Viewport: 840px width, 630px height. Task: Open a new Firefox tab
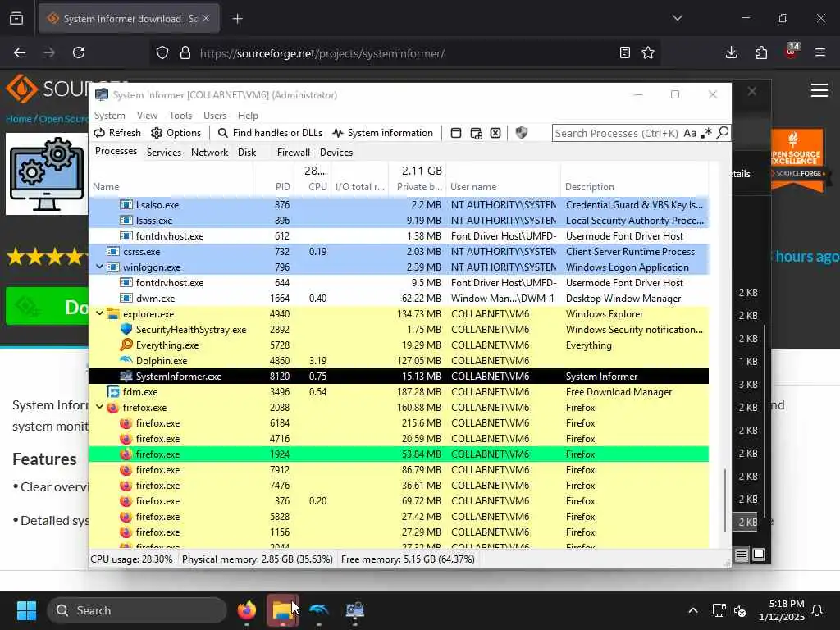(x=238, y=19)
